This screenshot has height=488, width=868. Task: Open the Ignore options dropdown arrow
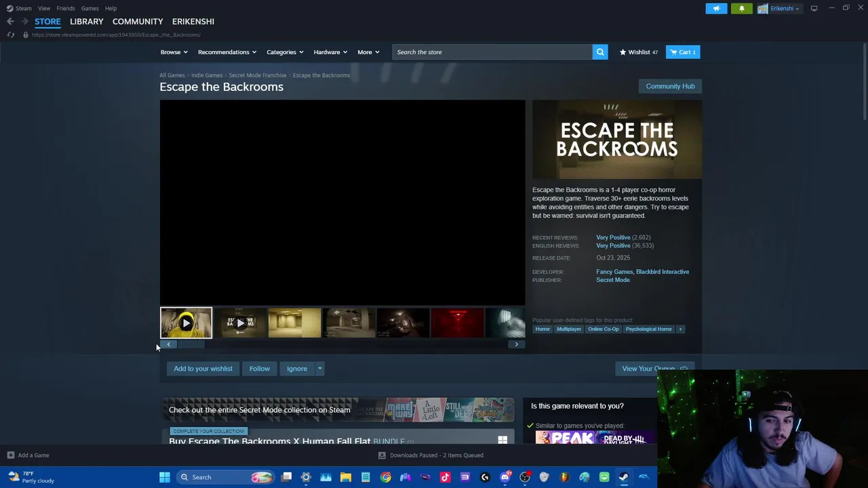pos(319,369)
